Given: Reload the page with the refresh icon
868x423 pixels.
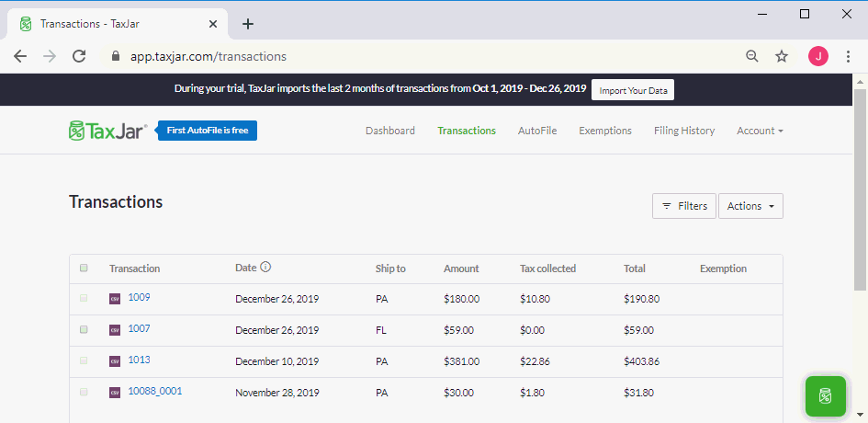Looking at the screenshot, I should tap(79, 56).
